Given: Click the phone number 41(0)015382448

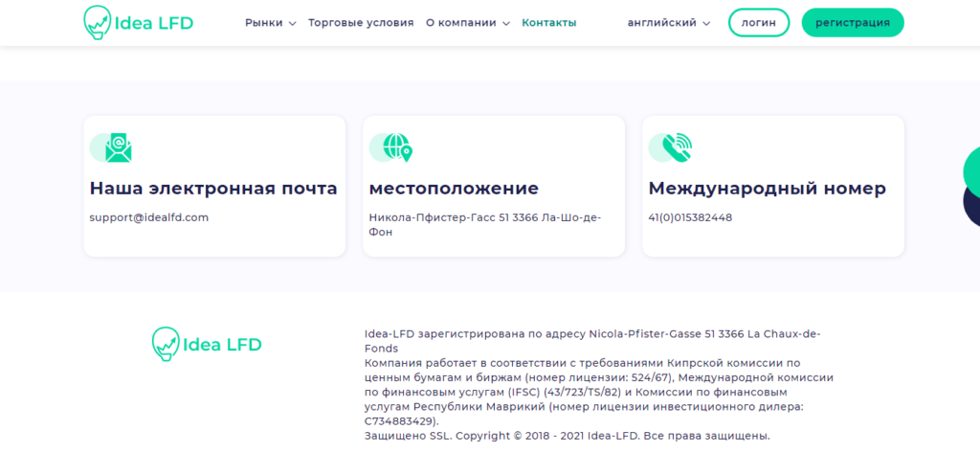Looking at the screenshot, I should (690, 217).
